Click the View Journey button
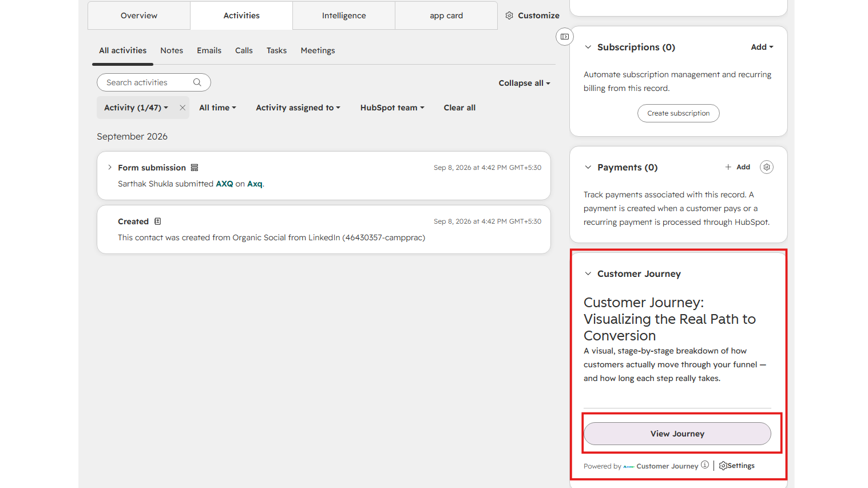The image size is (868, 488). [677, 434]
